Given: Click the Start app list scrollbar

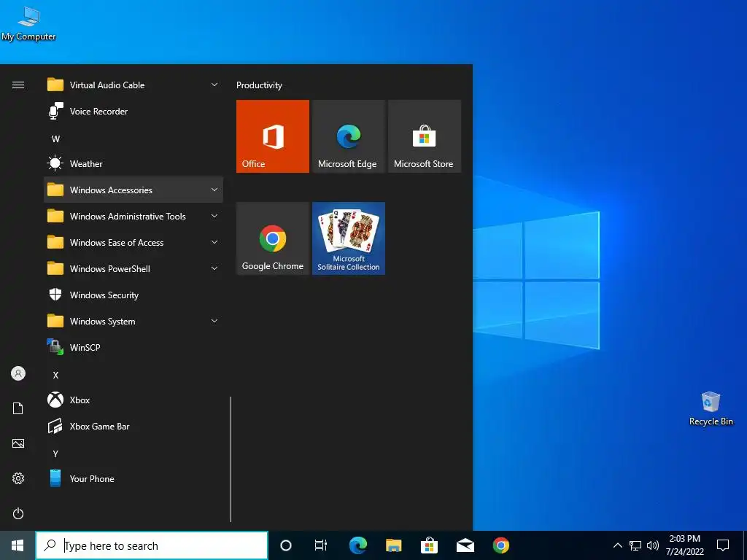Looking at the screenshot, I should [231, 459].
